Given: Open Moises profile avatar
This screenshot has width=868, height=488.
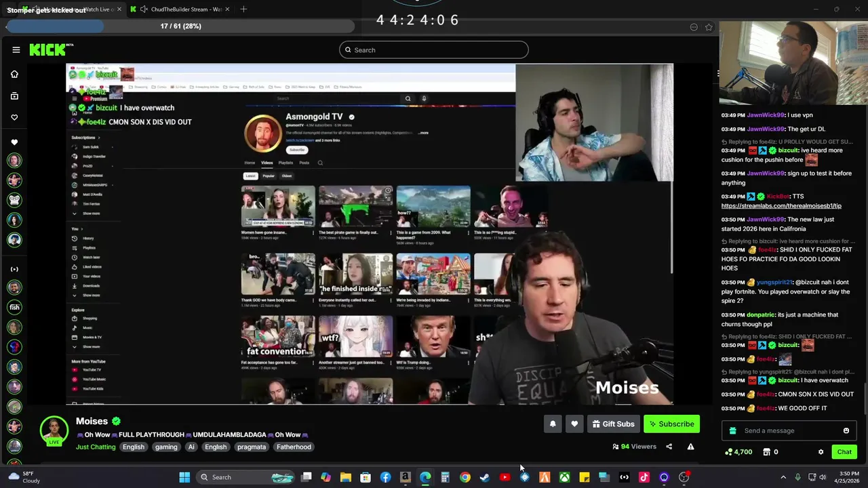Looking at the screenshot, I should 54,431.
